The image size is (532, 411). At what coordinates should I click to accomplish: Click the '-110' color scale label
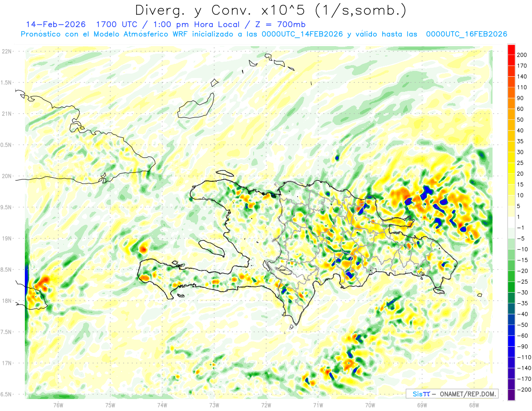524,357
